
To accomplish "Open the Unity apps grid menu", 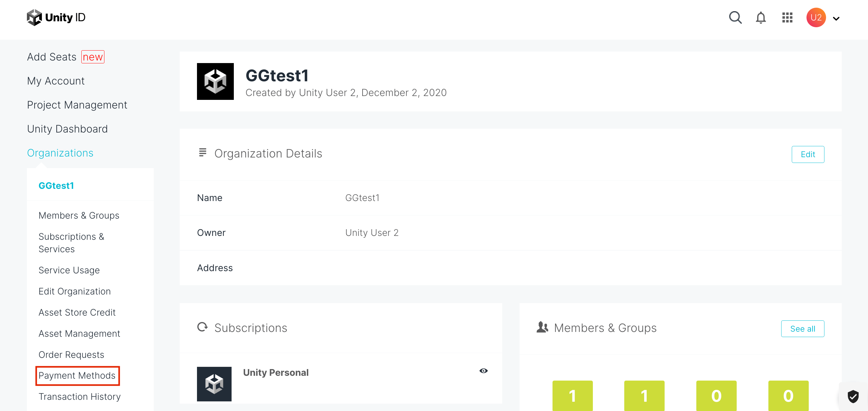I will point(787,18).
